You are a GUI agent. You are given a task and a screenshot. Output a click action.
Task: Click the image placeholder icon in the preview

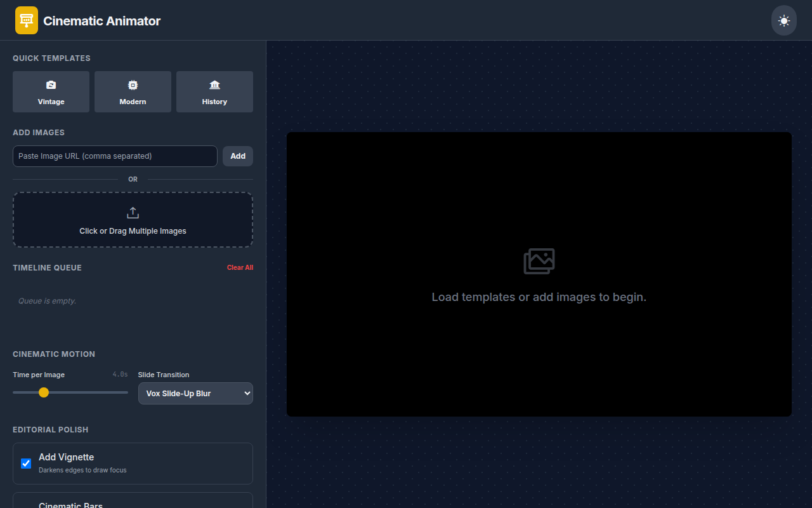pos(539,260)
